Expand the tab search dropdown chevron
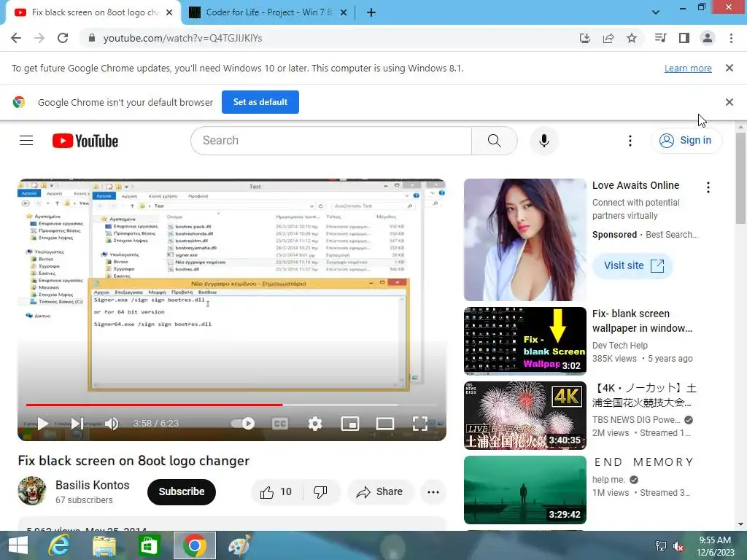This screenshot has height=560, width=747. pos(656,12)
